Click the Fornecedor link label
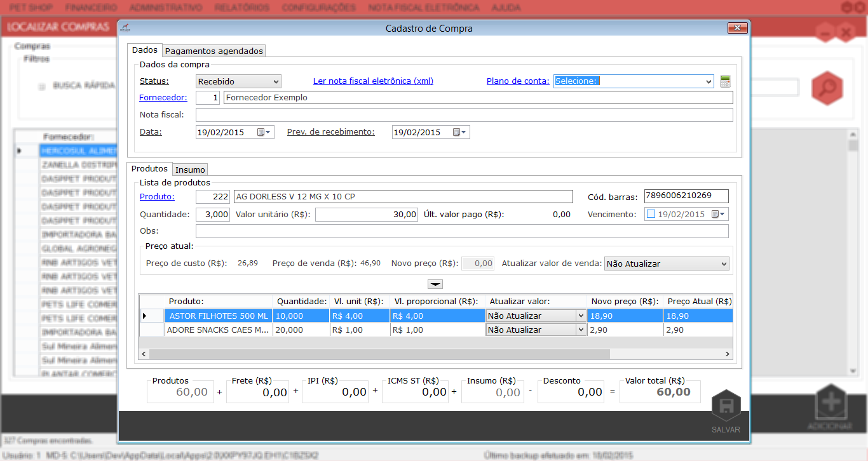The width and height of the screenshot is (868, 461). click(163, 98)
